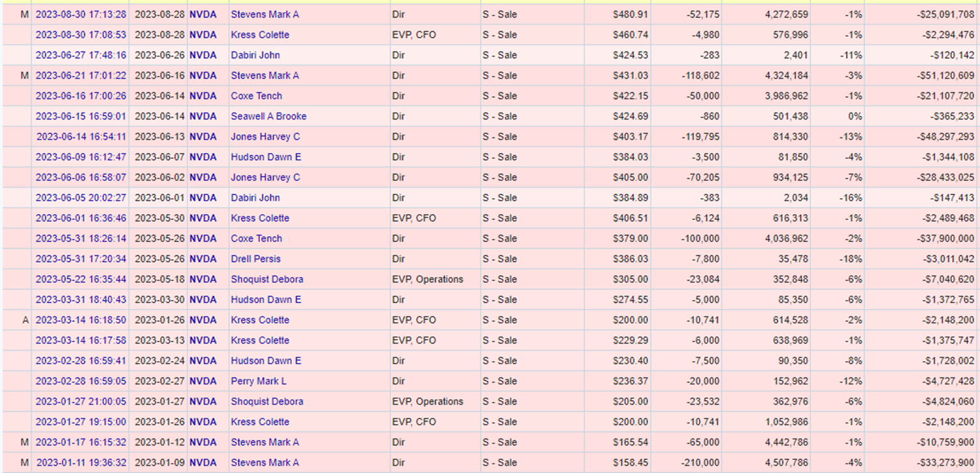980x473 pixels.
Task: Select the trade value -$33,273,900
Action: click(945, 463)
